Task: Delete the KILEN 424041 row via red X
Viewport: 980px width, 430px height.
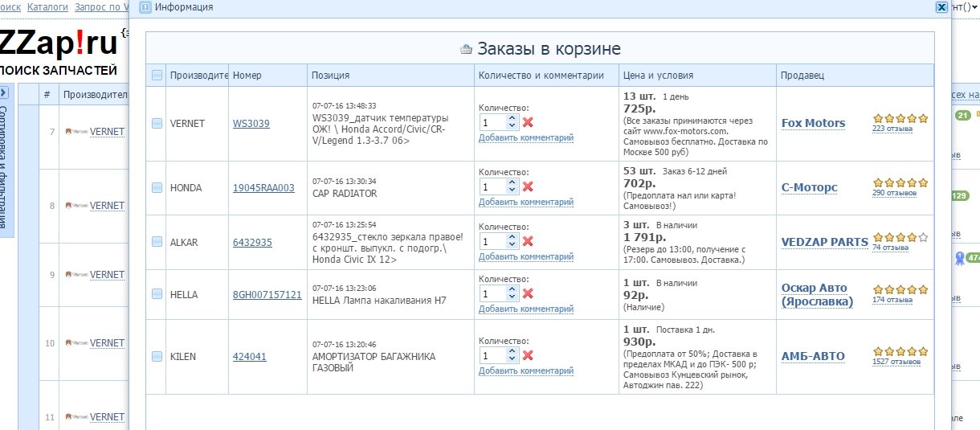Action: (x=528, y=355)
